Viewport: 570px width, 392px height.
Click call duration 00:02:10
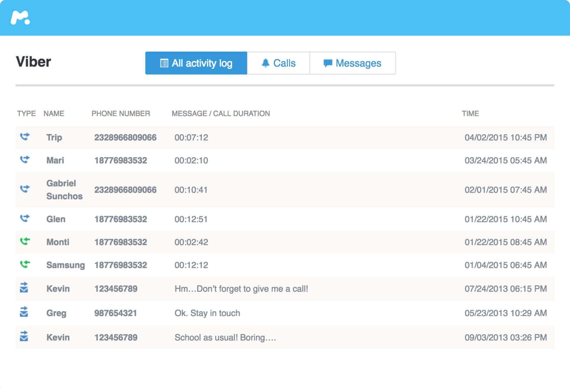click(191, 160)
